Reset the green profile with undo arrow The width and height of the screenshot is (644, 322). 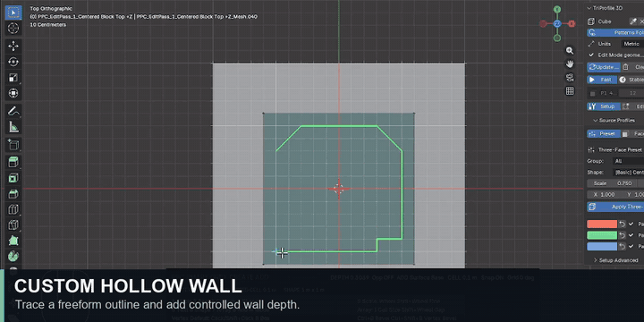pos(623,235)
